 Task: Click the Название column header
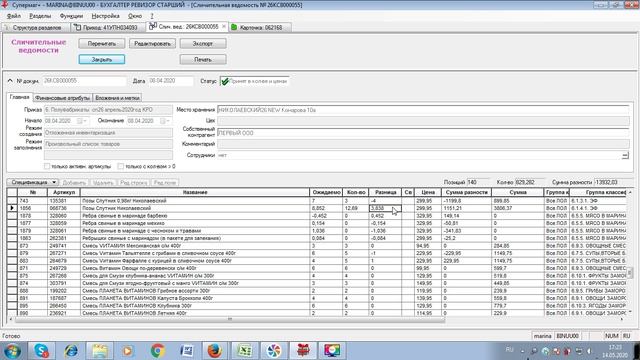pos(195,192)
